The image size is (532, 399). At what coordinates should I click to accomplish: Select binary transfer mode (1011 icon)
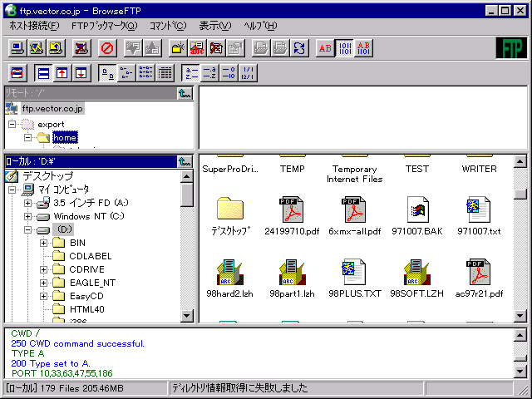pyautogui.click(x=345, y=48)
